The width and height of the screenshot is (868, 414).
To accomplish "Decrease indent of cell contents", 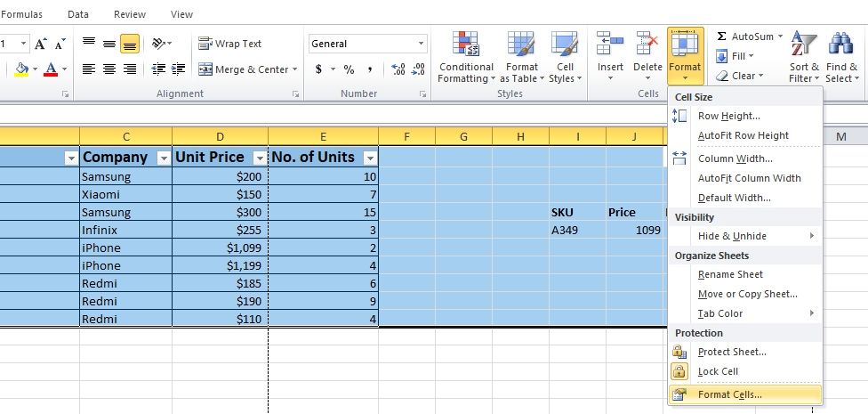I will [x=159, y=69].
